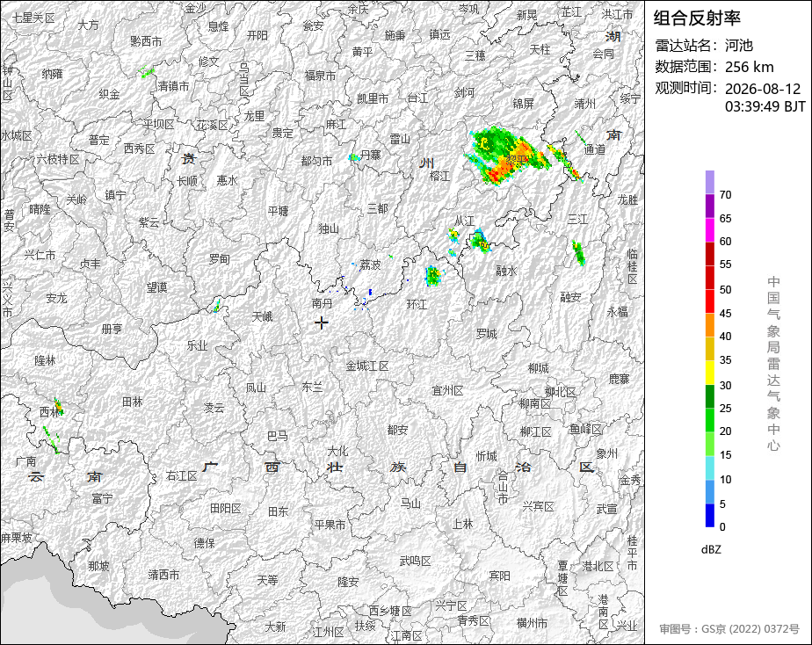
Task: Click the 70 dBZ purple legend swatch
Action: tap(709, 182)
